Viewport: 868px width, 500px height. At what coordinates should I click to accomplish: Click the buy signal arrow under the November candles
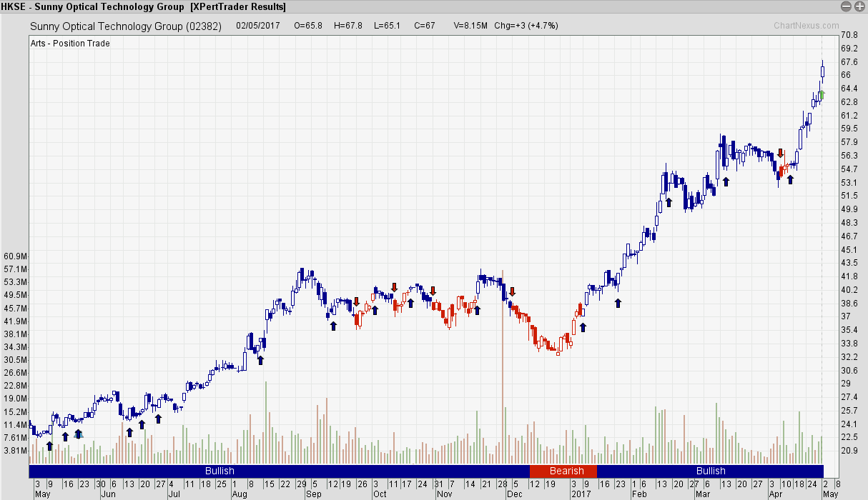pos(477,310)
